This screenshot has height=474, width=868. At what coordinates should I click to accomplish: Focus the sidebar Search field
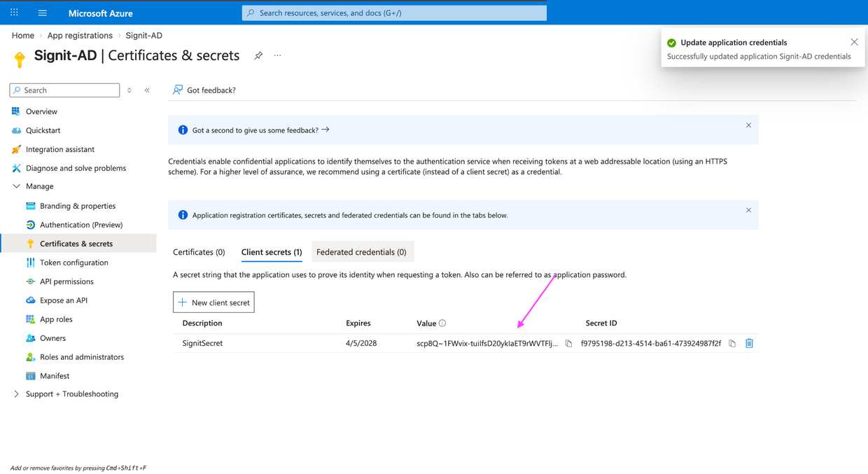click(x=64, y=90)
